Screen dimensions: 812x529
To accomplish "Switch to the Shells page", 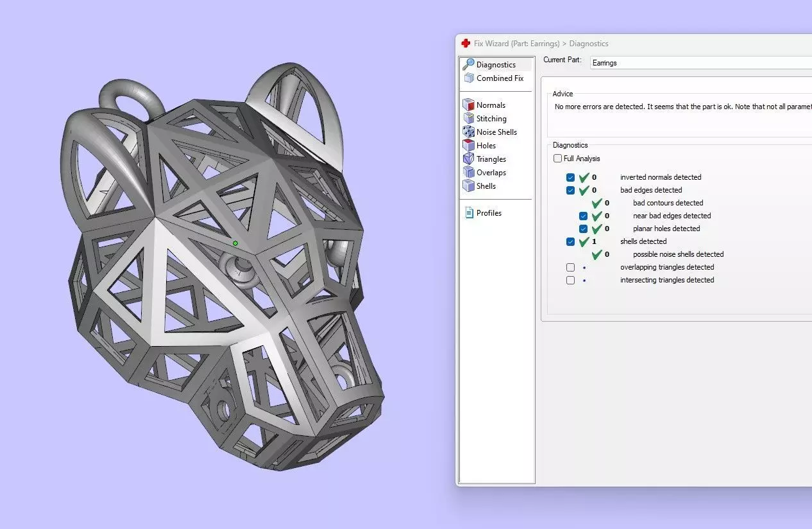I will pos(486,186).
